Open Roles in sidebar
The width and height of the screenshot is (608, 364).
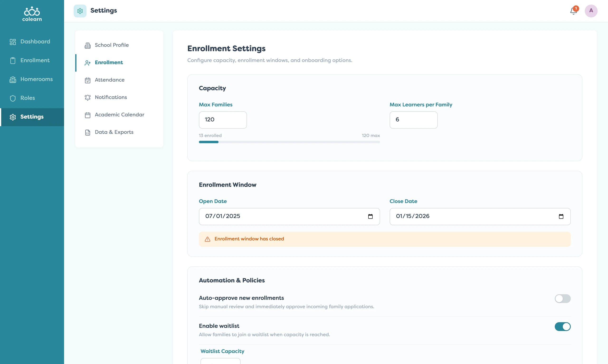point(32,98)
